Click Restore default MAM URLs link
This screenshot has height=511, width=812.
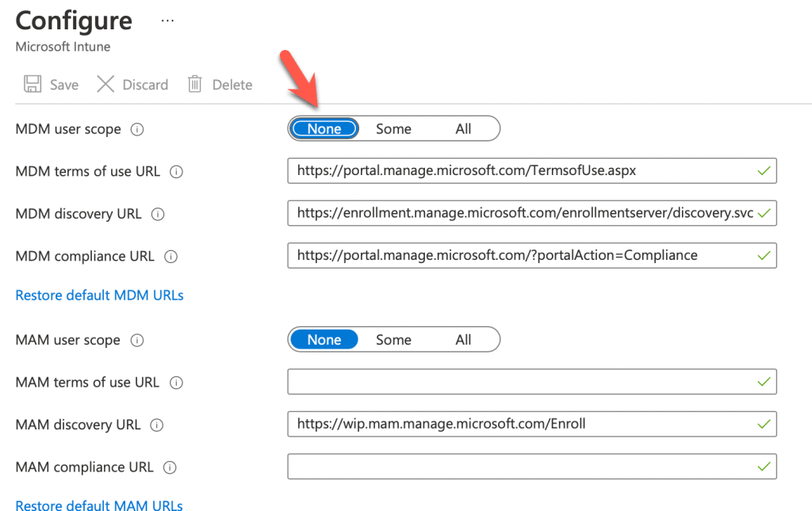click(x=99, y=506)
